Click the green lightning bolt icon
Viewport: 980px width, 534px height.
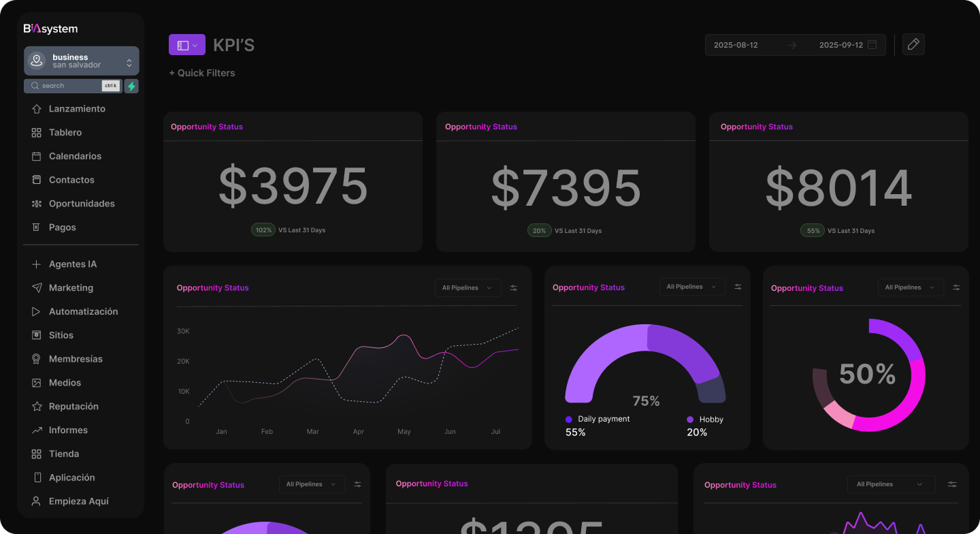point(131,86)
